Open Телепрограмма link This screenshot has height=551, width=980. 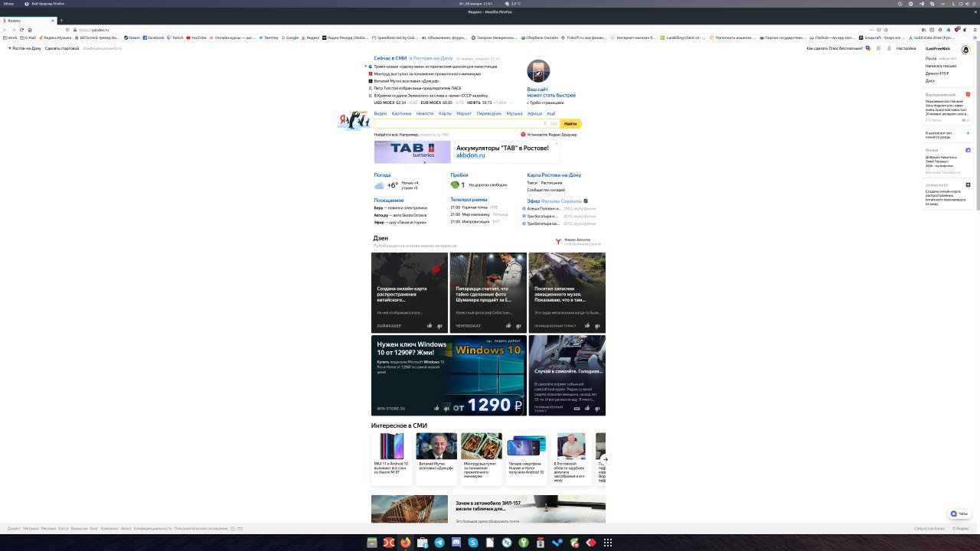pyautogui.click(x=469, y=200)
